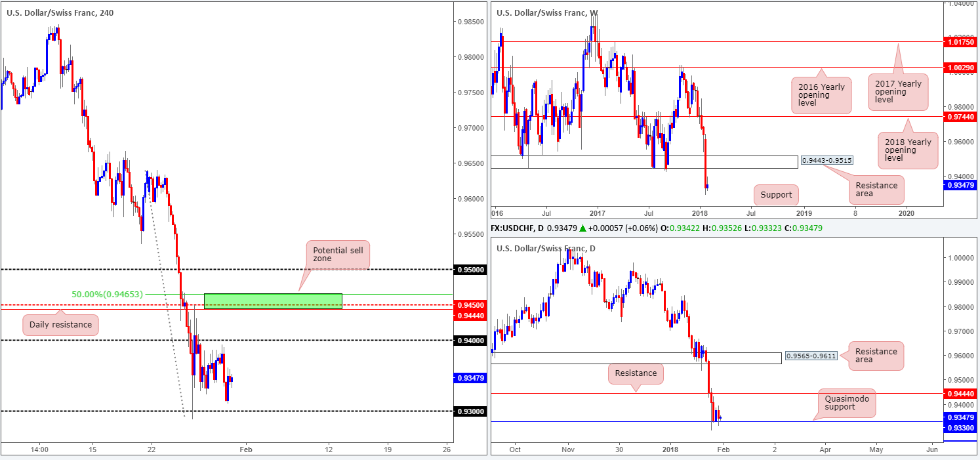Click the blue 0.93479 tag on 240 chart

pos(470,378)
